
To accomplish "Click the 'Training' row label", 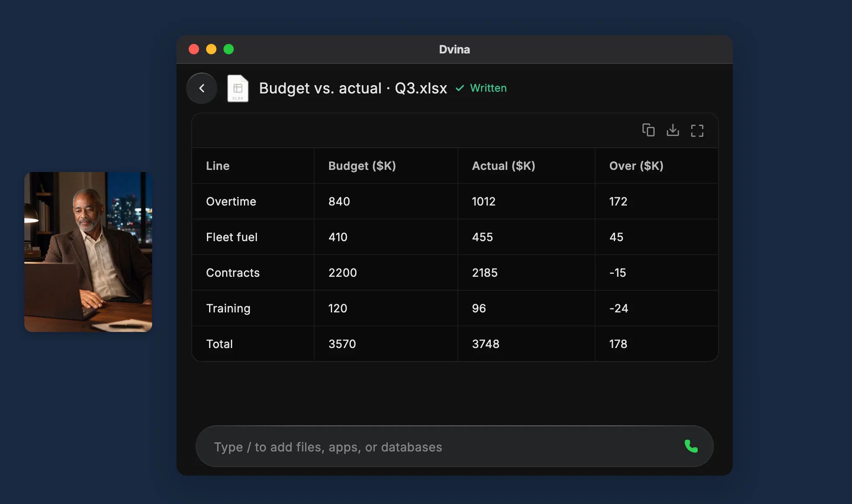I will (x=228, y=308).
